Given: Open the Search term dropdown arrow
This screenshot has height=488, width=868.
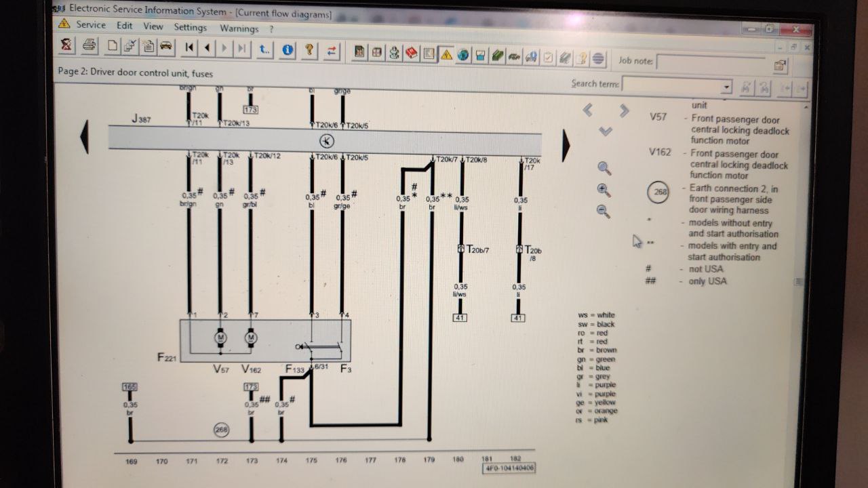Looking at the screenshot, I should click(727, 87).
